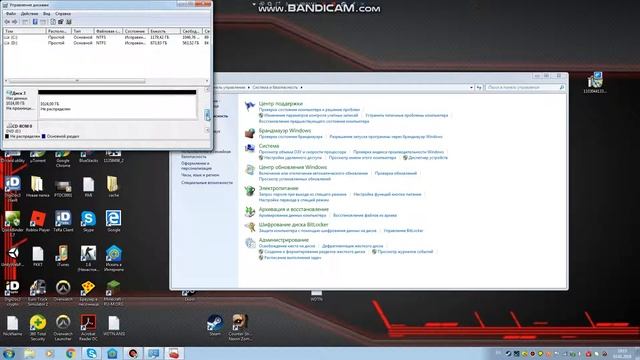Click the Дефрагментация жесткого диска link

coord(352,246)
